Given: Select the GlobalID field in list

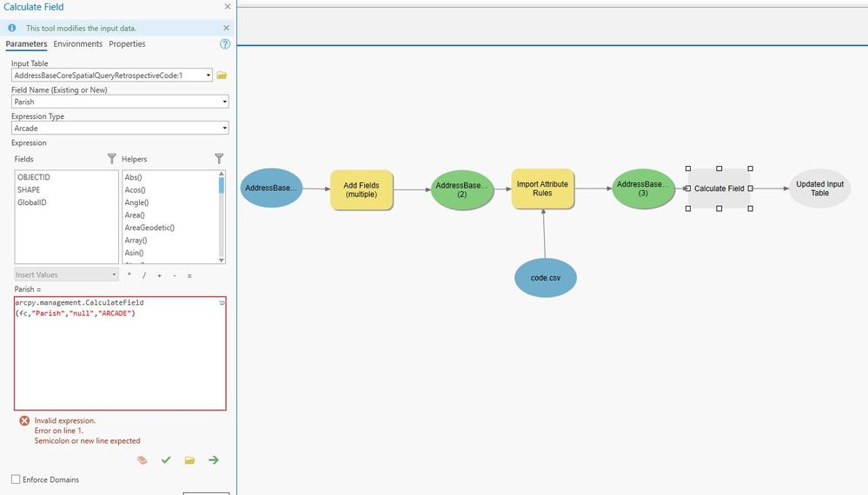Looking at the screenshot, I should coord(32,202).
